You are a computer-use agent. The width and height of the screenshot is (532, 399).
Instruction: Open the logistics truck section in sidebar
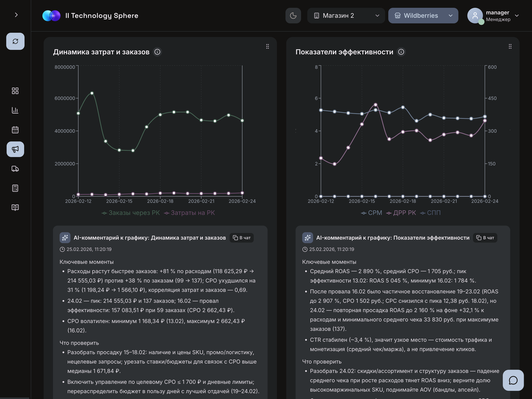[15, 169]
